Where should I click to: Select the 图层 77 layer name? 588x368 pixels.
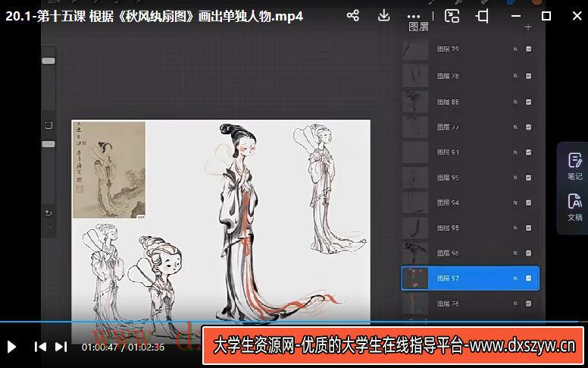(448, 127)
